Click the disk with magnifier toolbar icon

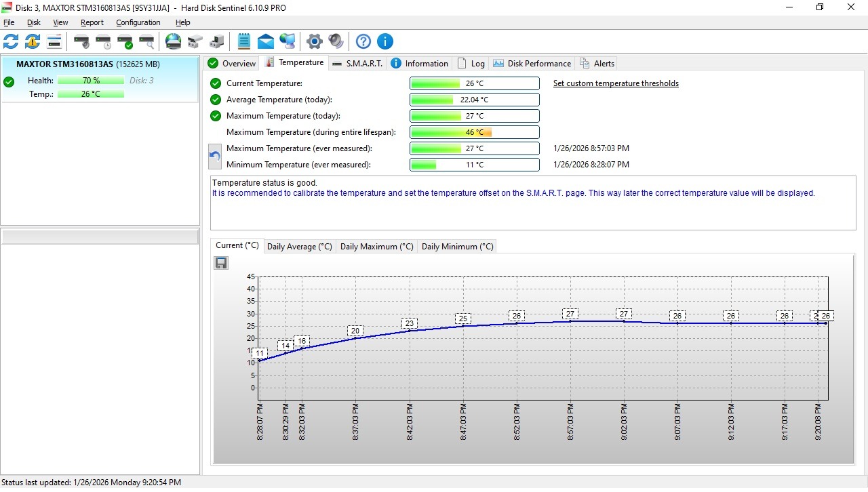pos(146,41)
